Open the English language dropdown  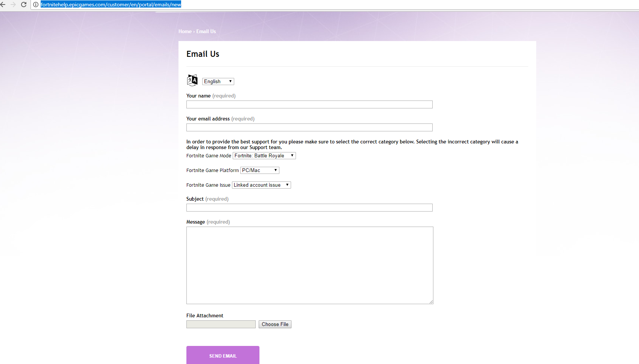tap(218, 81)
